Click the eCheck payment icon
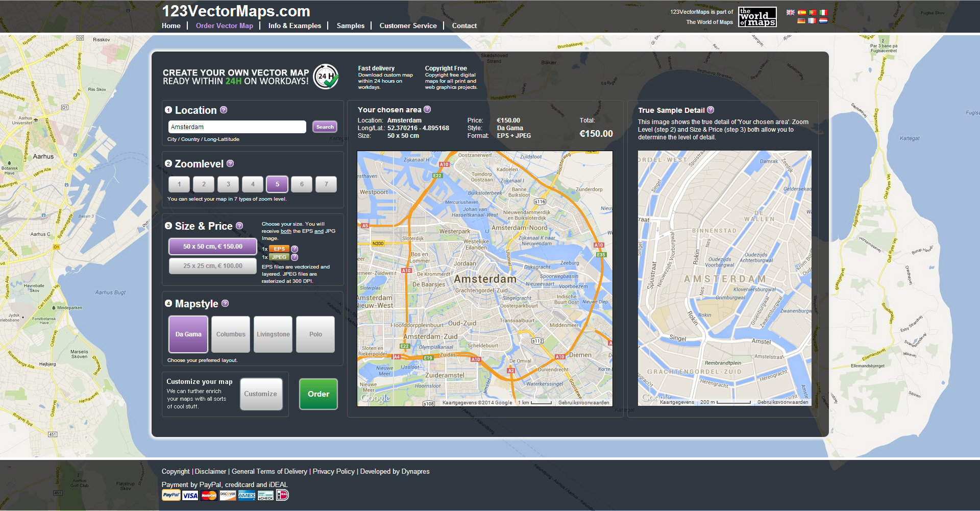Screen dimensions: 980x511 tap(265, 495)
